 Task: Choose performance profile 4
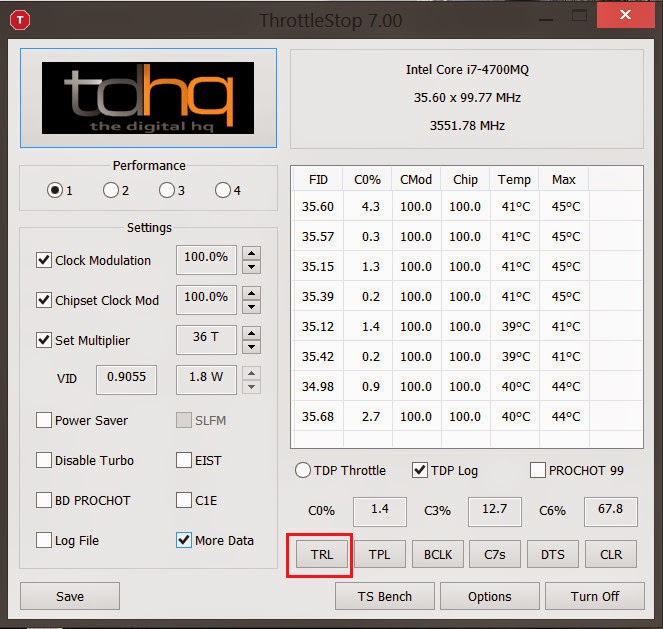coord(222,190)
